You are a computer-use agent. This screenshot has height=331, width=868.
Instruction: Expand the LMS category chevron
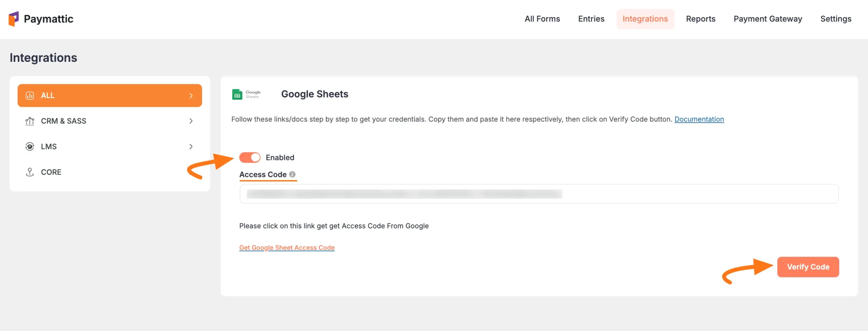click(x=191, y=147)
